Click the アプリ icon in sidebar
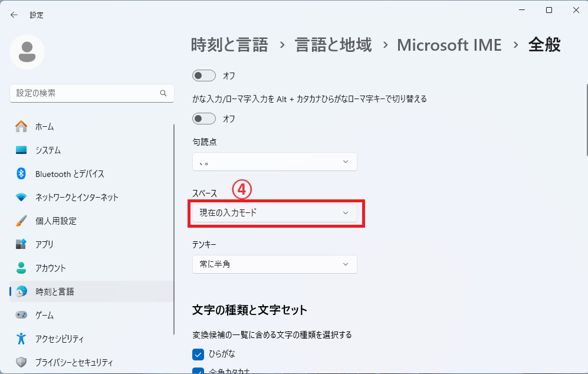Image resolution: width=588 pixels, height=374 pixels. point(21,244)
